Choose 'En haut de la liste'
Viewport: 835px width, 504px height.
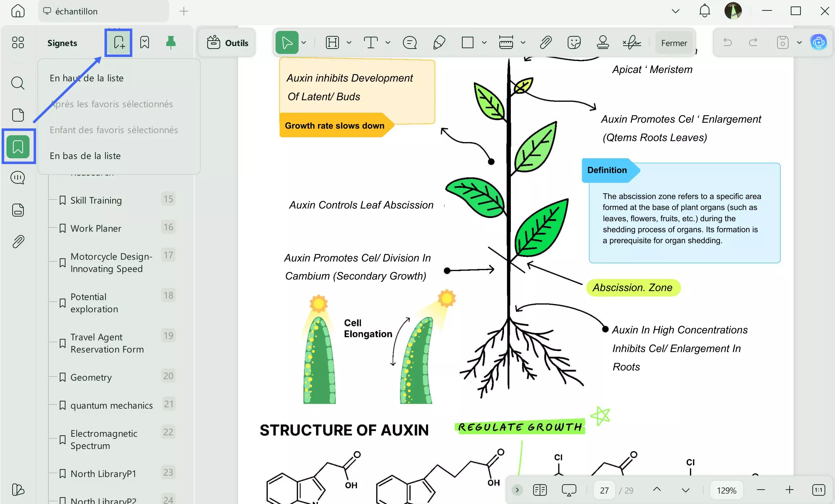(x=87, y=78)
